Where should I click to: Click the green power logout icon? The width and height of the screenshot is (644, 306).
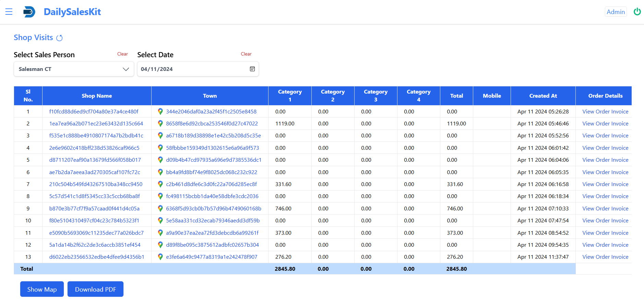pyautogui.click(x=637, y=12)
